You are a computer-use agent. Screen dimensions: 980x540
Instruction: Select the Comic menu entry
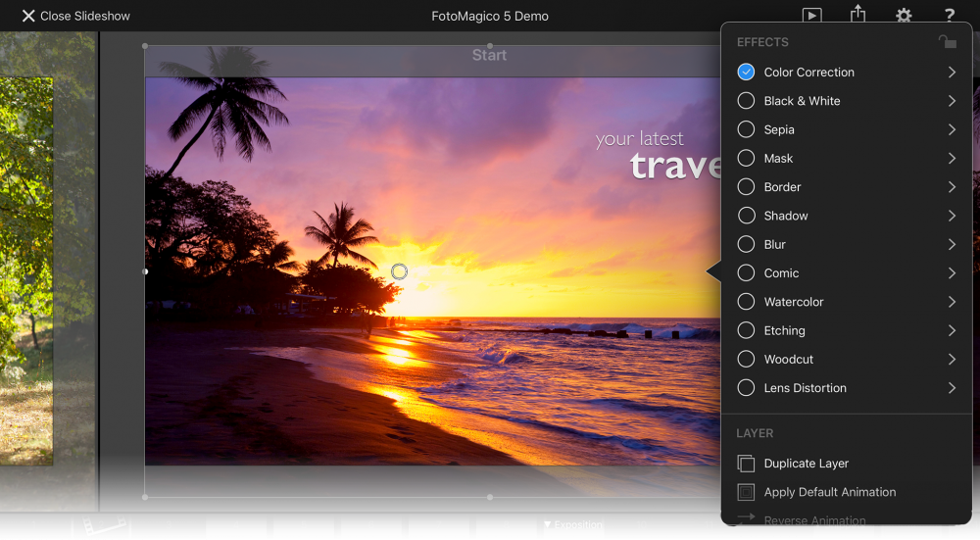tap(847, 273)
